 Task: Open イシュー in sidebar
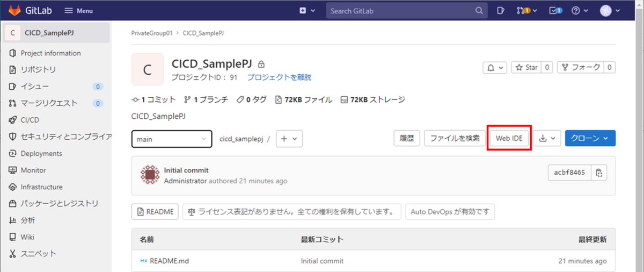coord(35,87)
